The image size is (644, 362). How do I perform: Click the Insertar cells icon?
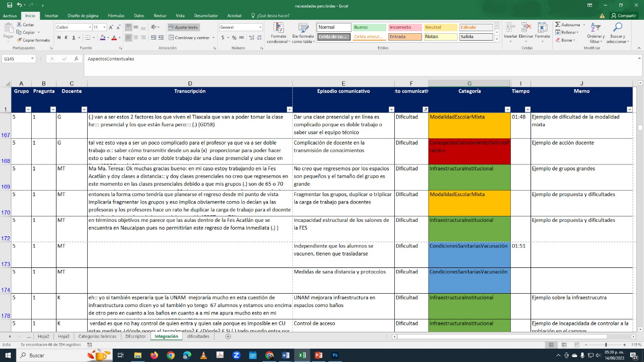pos(510,28)
